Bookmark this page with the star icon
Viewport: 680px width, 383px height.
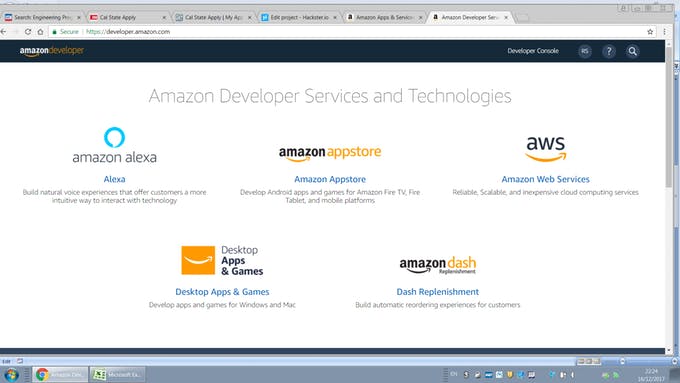pyautogui.click(x=650, y=32)
